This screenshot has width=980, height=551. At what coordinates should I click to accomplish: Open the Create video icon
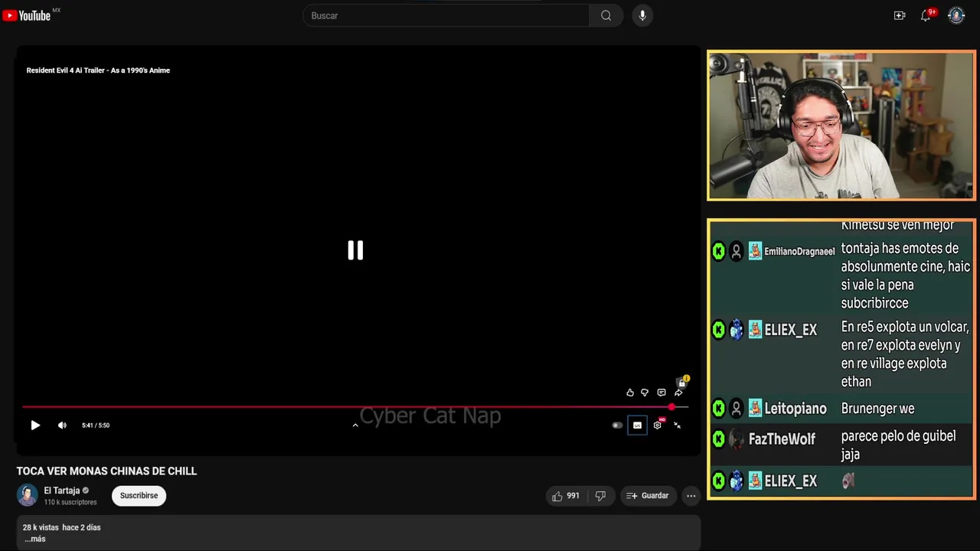(900, 15)
